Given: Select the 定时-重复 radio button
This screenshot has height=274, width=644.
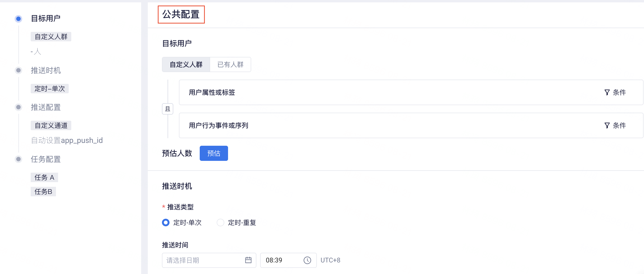Looking at the screenshot, I should click(x=220, y=223).
